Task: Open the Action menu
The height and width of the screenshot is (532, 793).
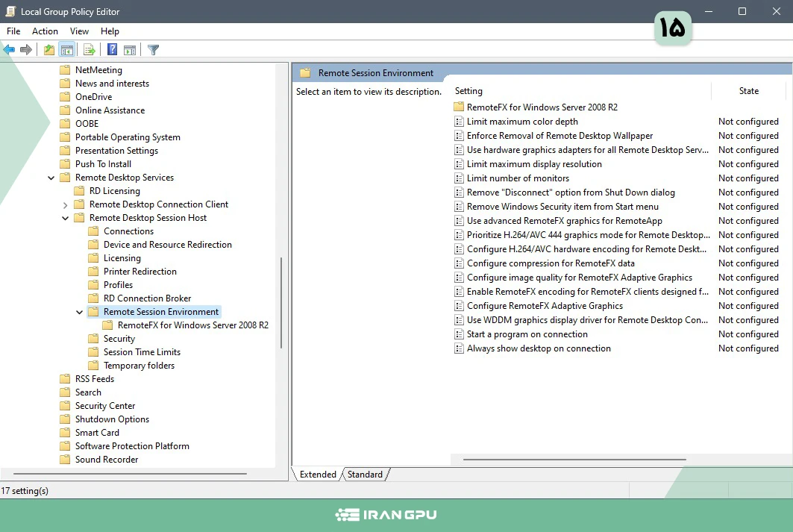Action: click(x=45, y=31)
